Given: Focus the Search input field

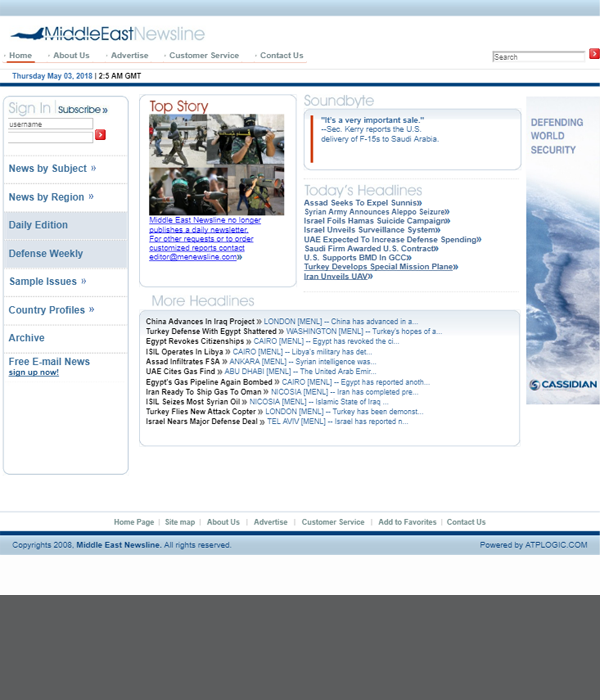Looking at the screenshot, I should click(x=539, y=57).
